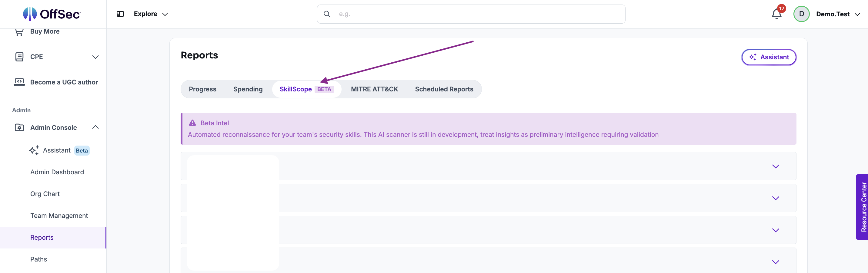Image resolution: width=868 pixels, height=273 pixels.
Task: Click the Admin Console folder icon
Action: pyautogui.click(x=19, y=128)
